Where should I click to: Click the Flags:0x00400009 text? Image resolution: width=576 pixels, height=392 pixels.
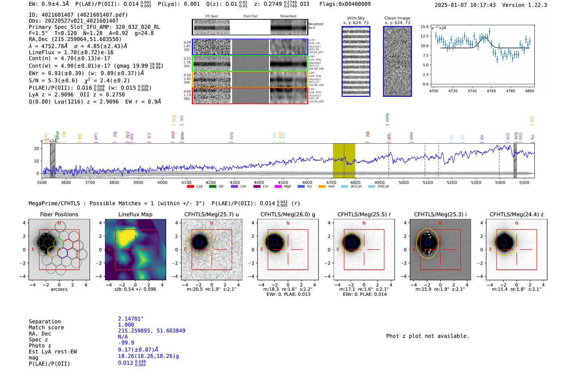coord(345,4)
